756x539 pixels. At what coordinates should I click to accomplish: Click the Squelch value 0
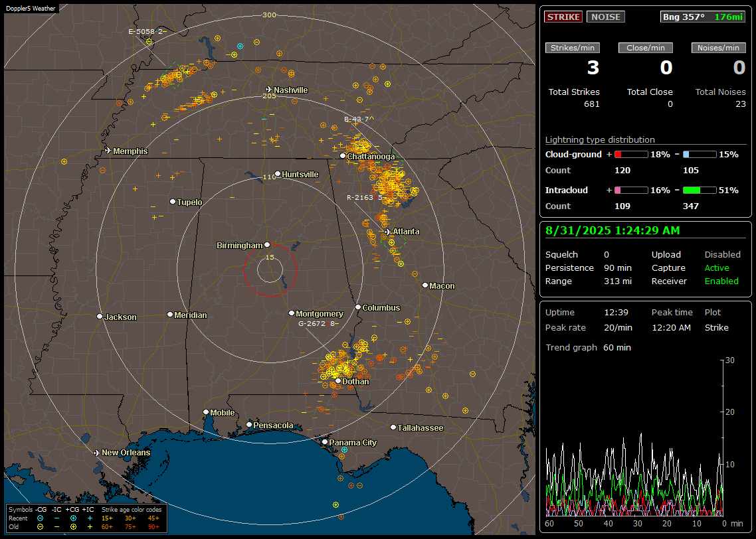[607, 255]
